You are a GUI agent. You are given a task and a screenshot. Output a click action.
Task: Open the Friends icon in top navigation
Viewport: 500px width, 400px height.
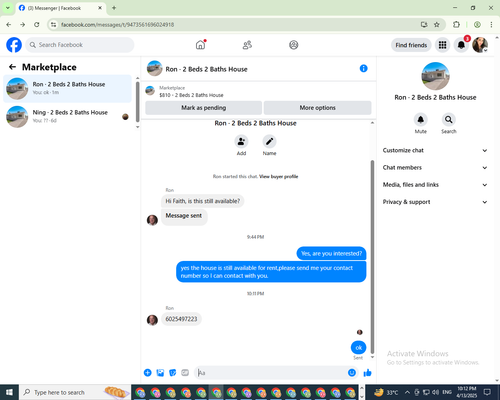pos(247,45)
